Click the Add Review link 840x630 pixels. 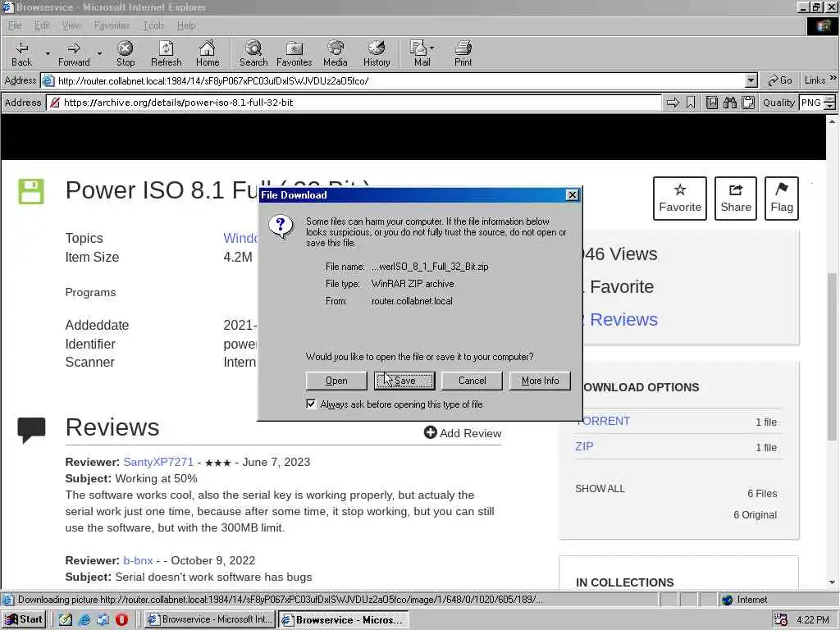(463, 433)
